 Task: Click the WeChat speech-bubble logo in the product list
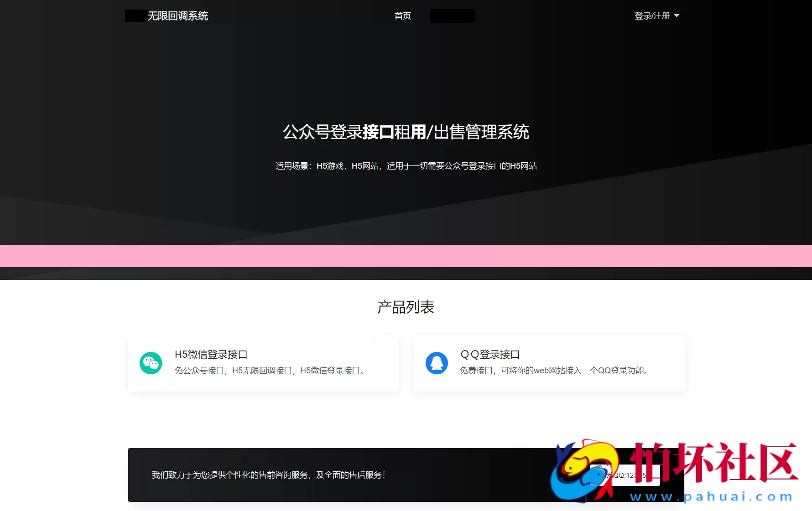(x=151, y=363)
